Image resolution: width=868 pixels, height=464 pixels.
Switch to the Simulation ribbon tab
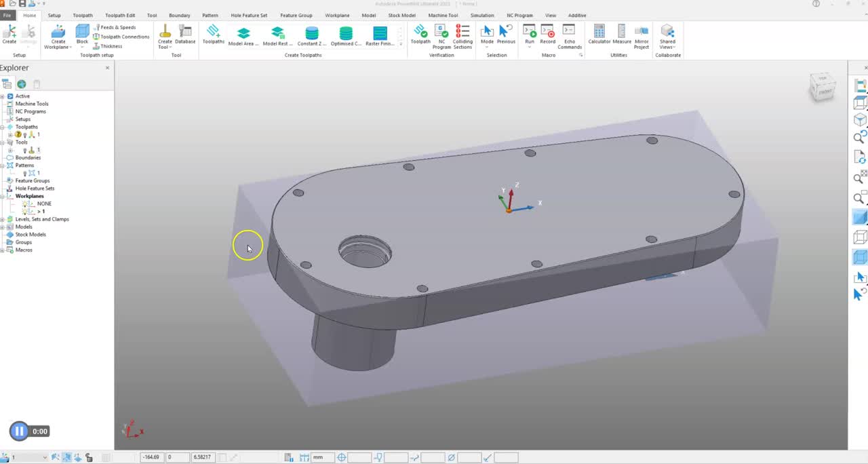pos(482,15)
